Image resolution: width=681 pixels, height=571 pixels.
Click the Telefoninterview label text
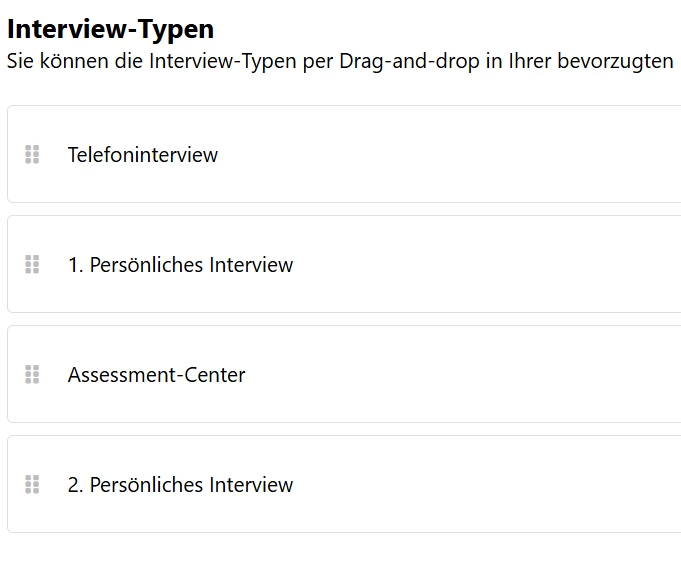click(143, 155)
